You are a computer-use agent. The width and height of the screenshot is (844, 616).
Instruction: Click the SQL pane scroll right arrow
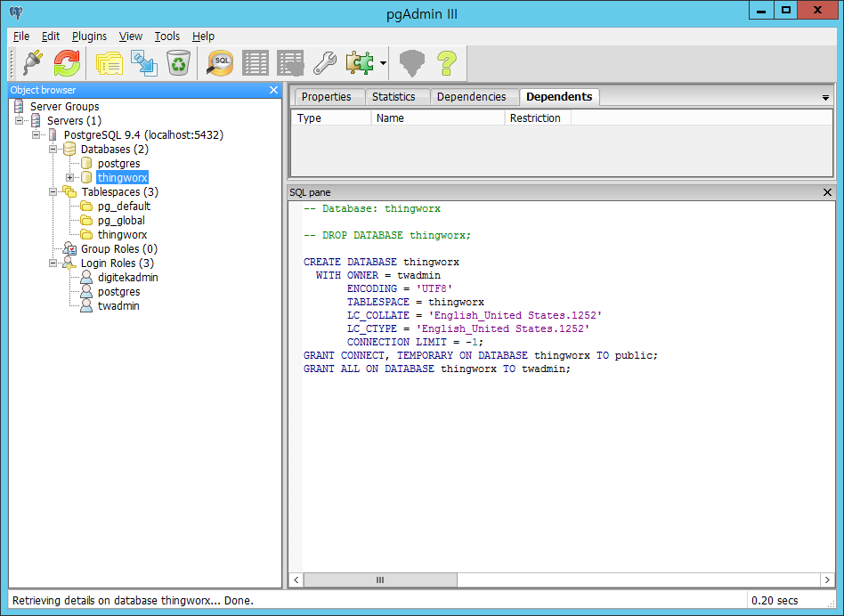pos(827,580)
